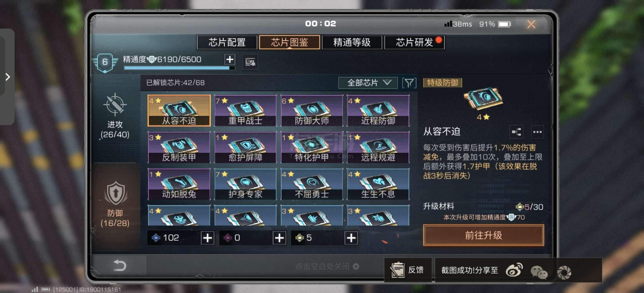Open the mastery info card icon
Viewport: 644px width, 293px height.
coord(250,62)
